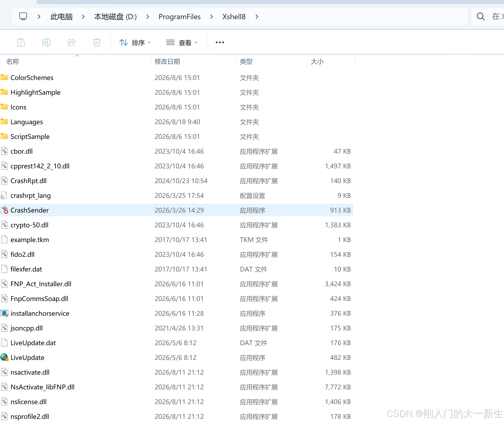Click the 1,497 KB size cell
This screenshot has height=422, width=504.
point(338,166)
